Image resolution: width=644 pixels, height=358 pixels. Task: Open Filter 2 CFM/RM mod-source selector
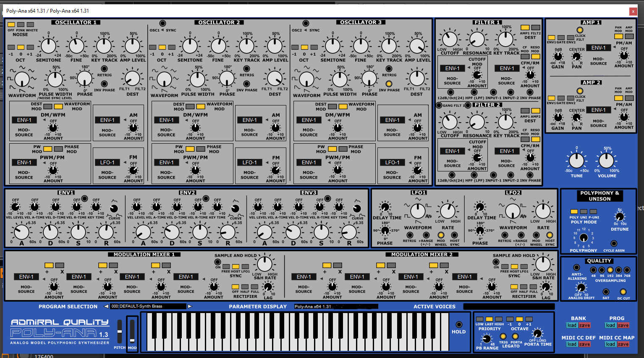click(x=507, y=151)
